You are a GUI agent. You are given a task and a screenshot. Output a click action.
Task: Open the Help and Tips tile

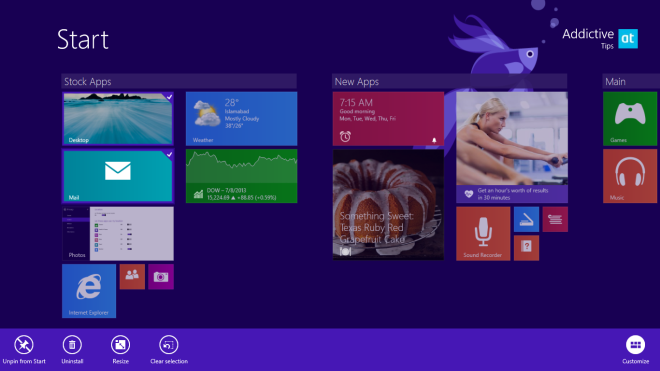pyautogui.click(x=526, y=248)
